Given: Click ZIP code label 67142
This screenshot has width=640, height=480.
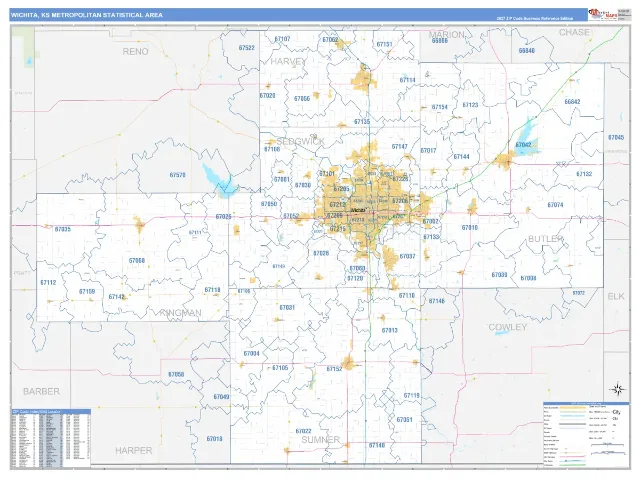Looking at the screenshot, I should pyautogui.click(x=116, y=297).
